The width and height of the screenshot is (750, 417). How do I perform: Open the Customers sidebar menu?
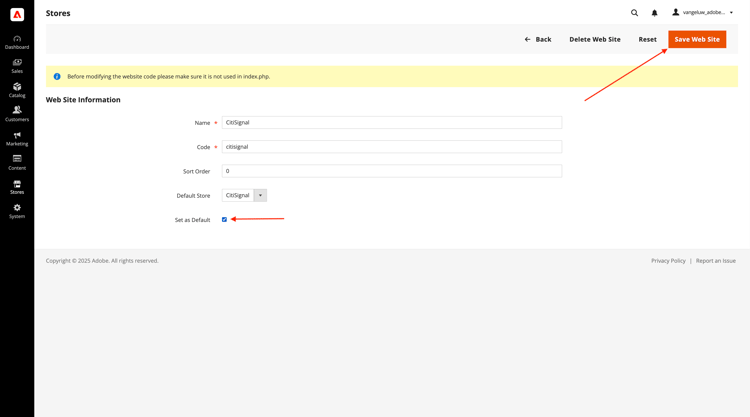click(17, 114)
